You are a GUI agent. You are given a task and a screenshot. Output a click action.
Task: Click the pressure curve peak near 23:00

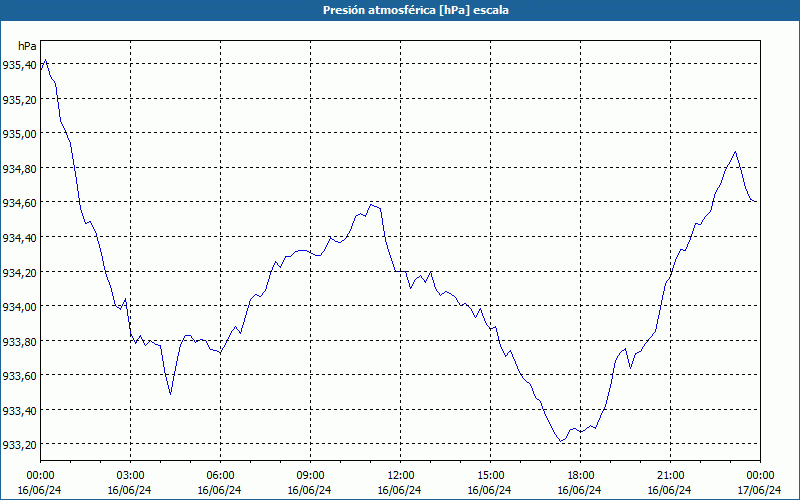pyautogui.click(x=735, y=152)
